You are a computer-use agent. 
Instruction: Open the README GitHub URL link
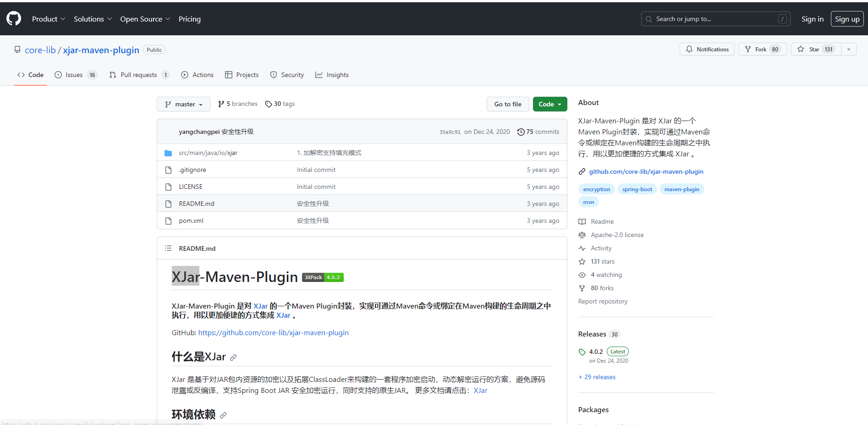pos(274,332)
